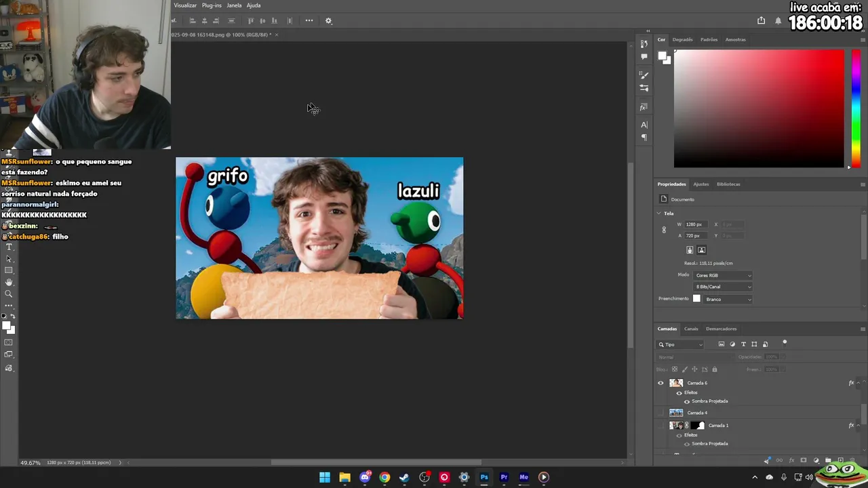The width and height of the screenshot is (868, 488).
Task: Lock transparent pixels in Layers panel
Action: click(674, 369)
